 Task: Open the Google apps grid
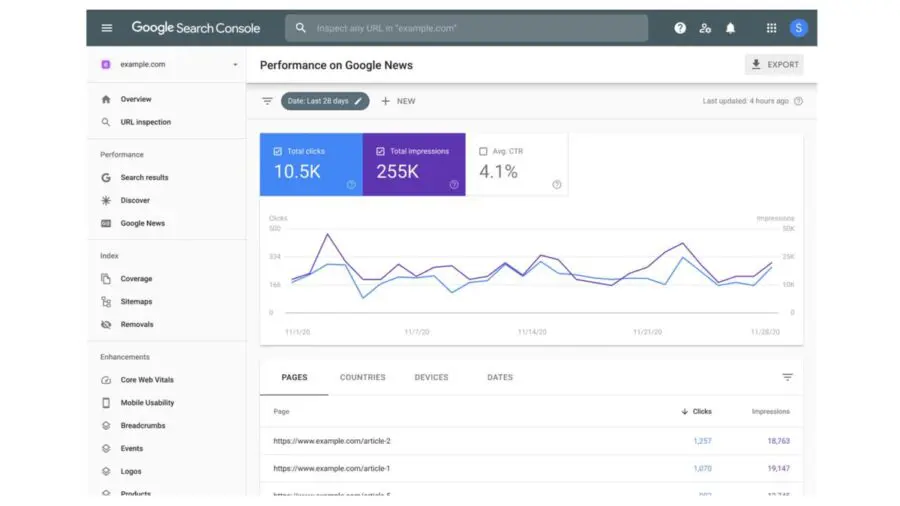click(x=771, y=28)
